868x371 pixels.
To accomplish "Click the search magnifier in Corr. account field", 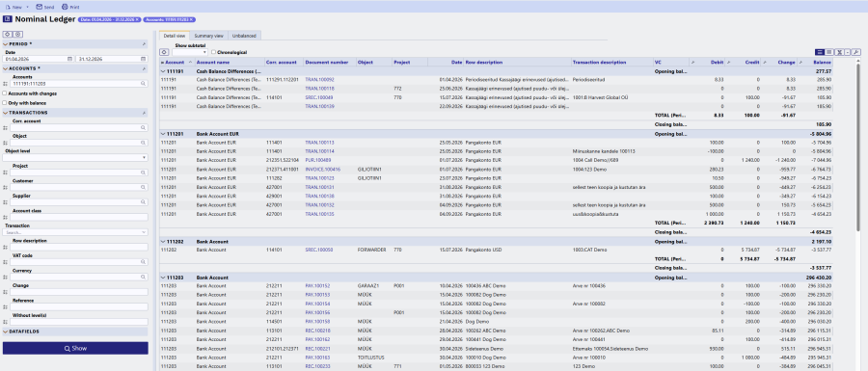I will coord(144,128).
